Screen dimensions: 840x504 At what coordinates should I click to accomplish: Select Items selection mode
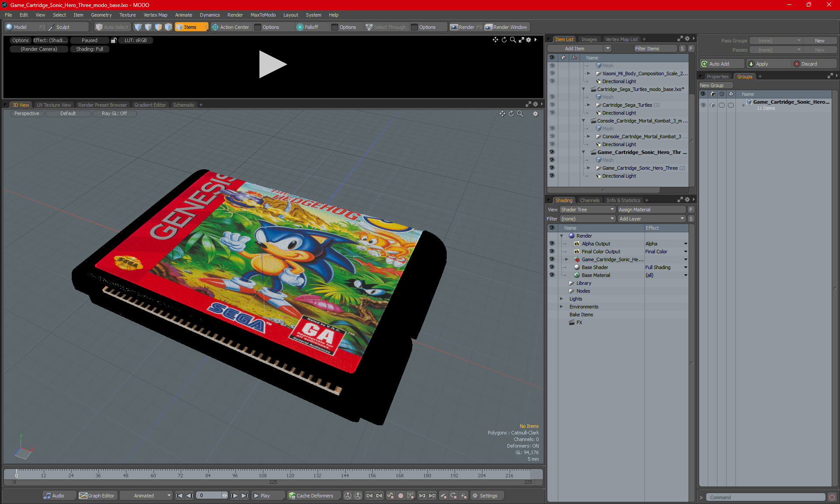coord(191,27)
